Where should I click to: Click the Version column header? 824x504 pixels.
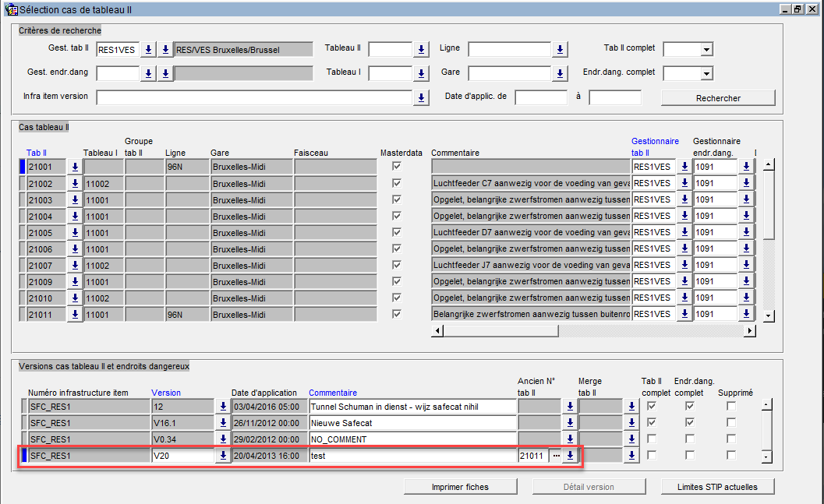[x=166, y=393]
